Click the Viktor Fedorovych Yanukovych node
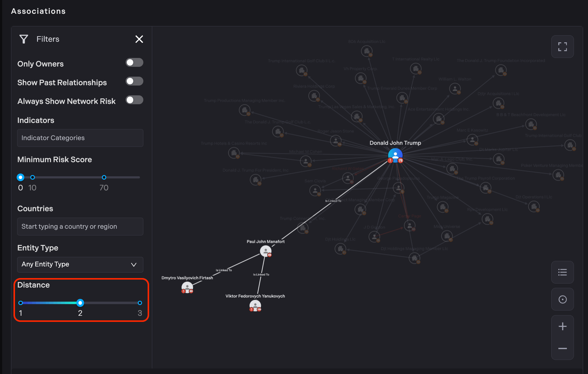Screen dimensions: 588x374 pyautogui.click(x=255, y=305)
